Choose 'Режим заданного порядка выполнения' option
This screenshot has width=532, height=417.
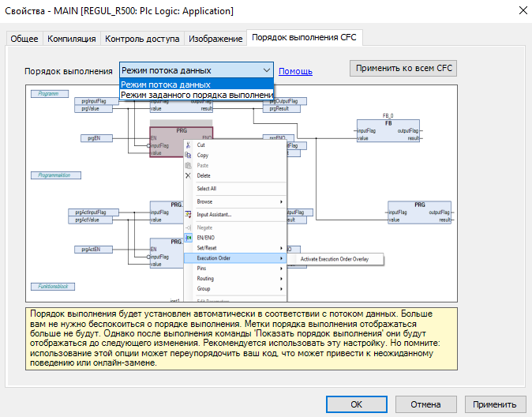[196, 95]
